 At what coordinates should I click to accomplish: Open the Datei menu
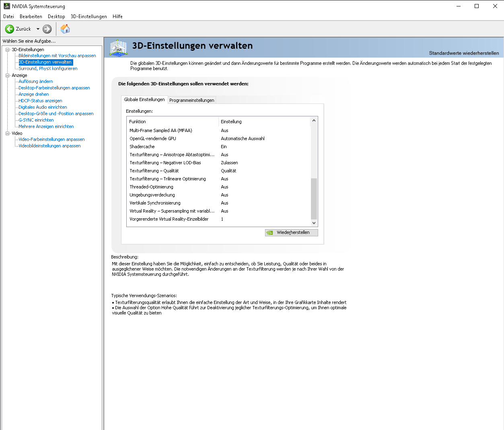(8, 17)
